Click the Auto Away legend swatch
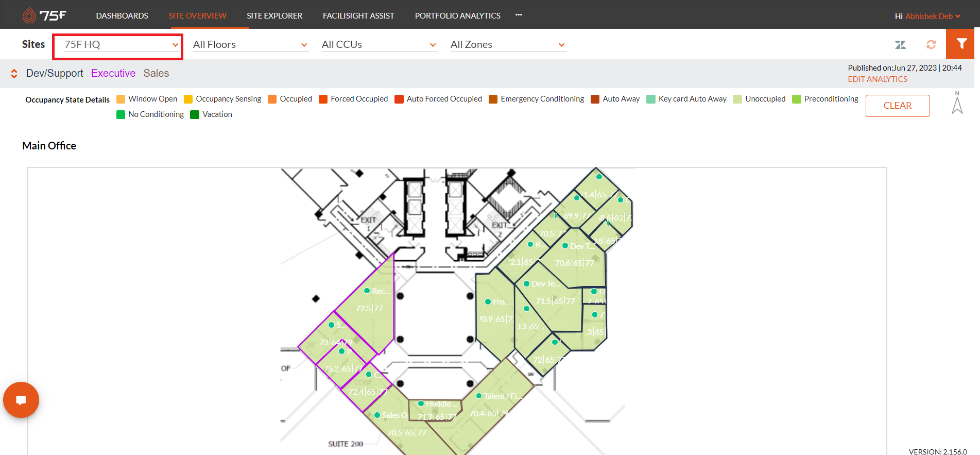Image resolution: width=980 pixels, height=455 pixels. 595,99
